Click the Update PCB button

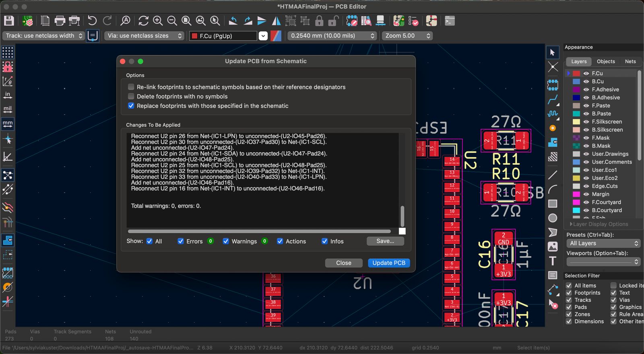pyautogui.click(x=388, y=263)
